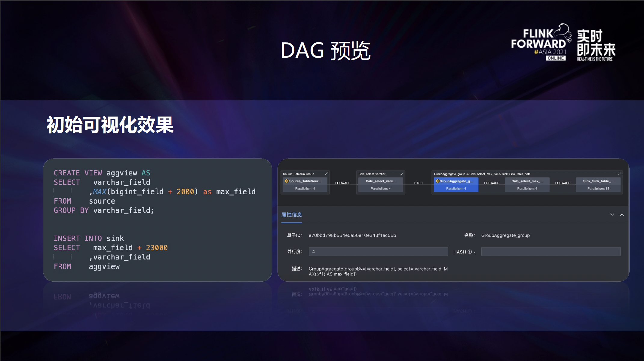
Task: Click the yellow state icon on GroupAggregate_g node
Action: click(438, 181)
